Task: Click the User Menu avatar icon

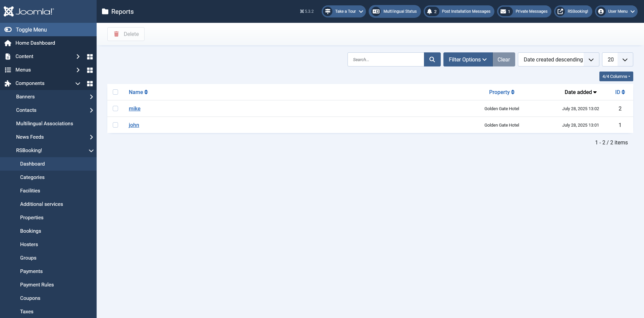Action: (601, 11)
